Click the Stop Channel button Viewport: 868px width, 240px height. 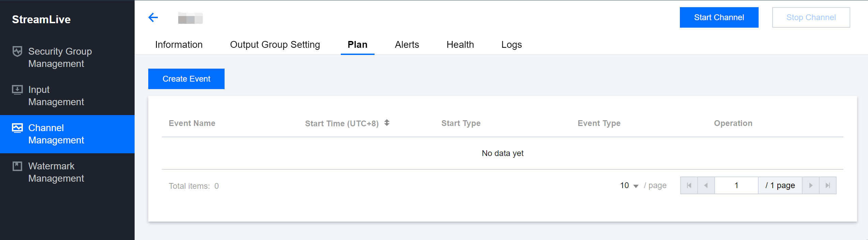click(x=811, y=17)
